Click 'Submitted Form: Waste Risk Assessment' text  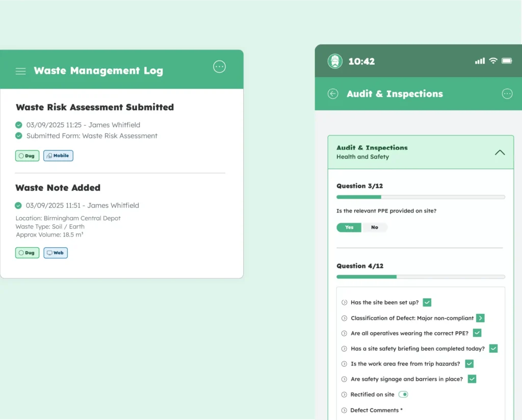click(x=92, y=136)
